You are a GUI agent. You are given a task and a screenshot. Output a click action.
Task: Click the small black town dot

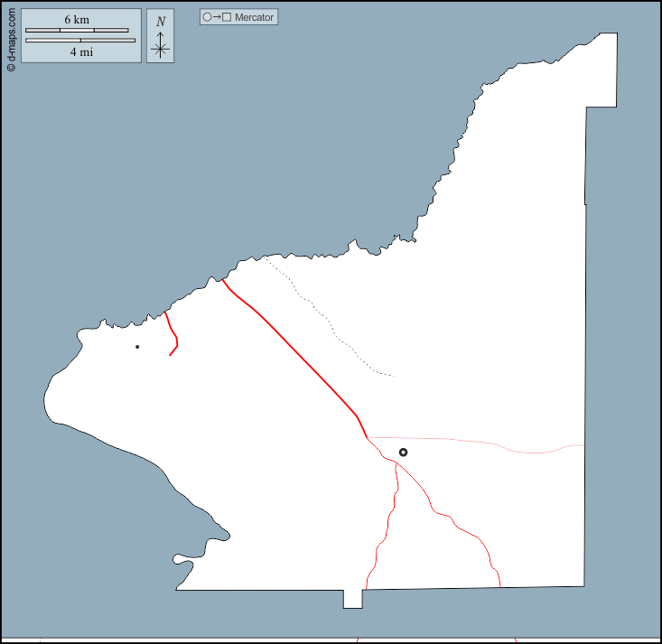[x=137, y=347]
